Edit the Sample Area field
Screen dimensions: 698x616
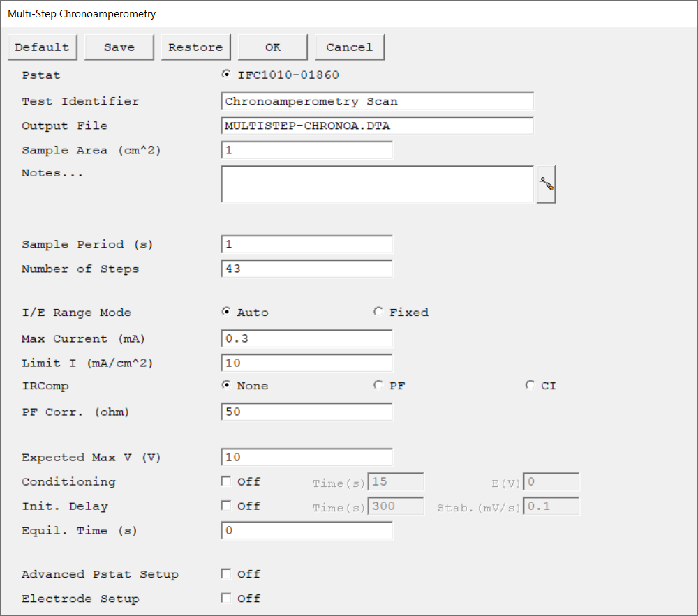click(x=306, y=150)
